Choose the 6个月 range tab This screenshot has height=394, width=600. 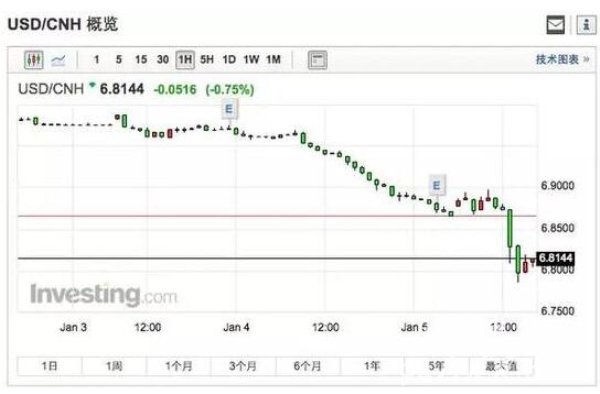coord(308,366)
